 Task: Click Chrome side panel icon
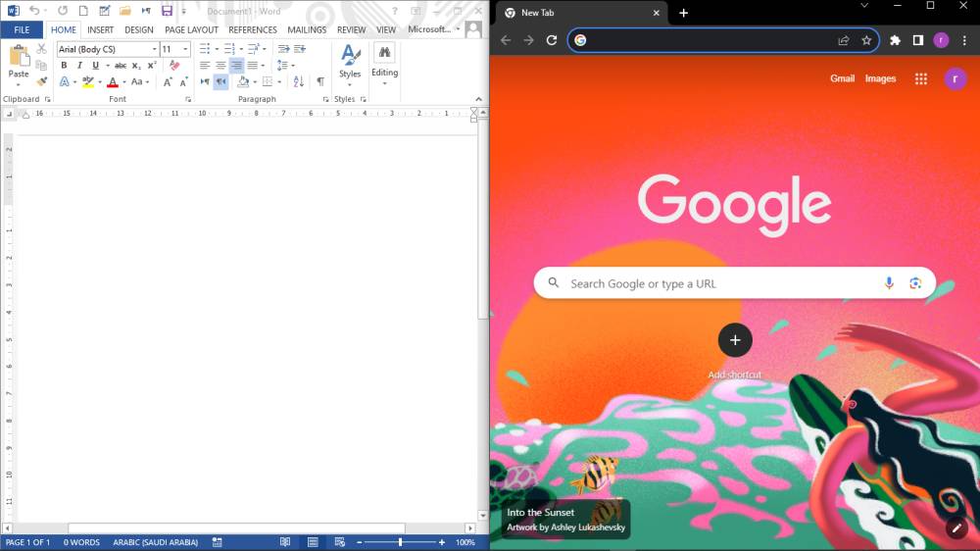pyautogui.click(x=918, y=40)
